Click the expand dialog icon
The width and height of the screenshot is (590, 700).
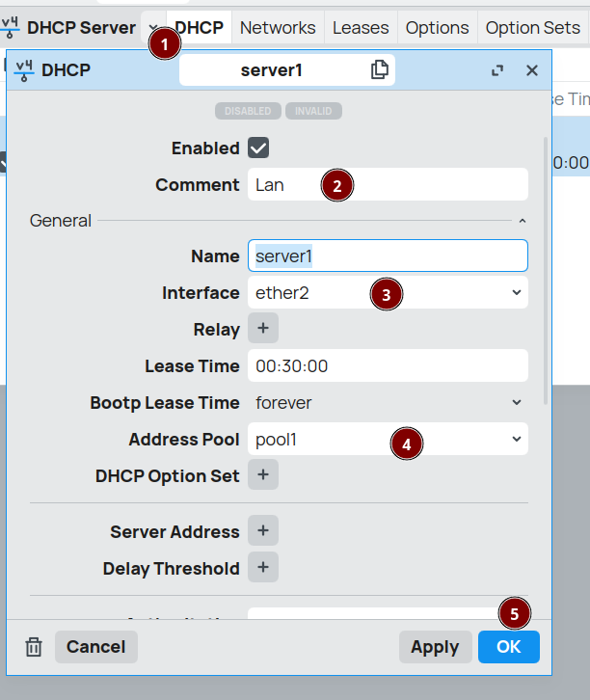(497, 70)
